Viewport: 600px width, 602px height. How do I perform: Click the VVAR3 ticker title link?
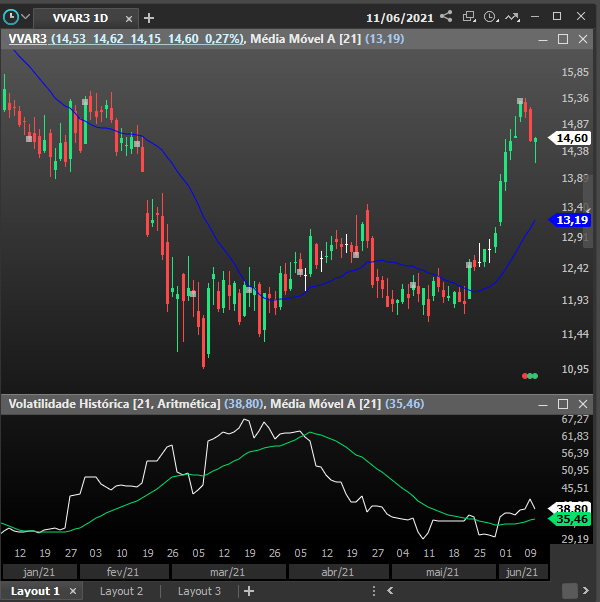28,39
